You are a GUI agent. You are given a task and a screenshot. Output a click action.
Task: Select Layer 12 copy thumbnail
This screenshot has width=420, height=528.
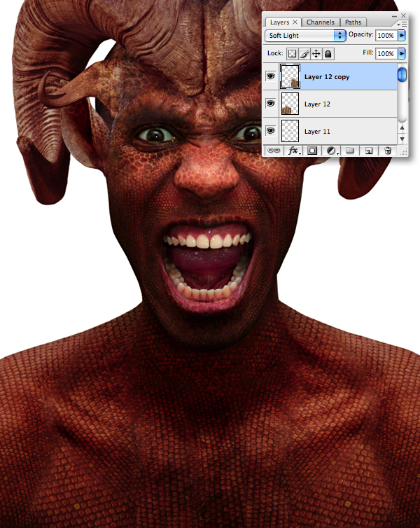290,76
